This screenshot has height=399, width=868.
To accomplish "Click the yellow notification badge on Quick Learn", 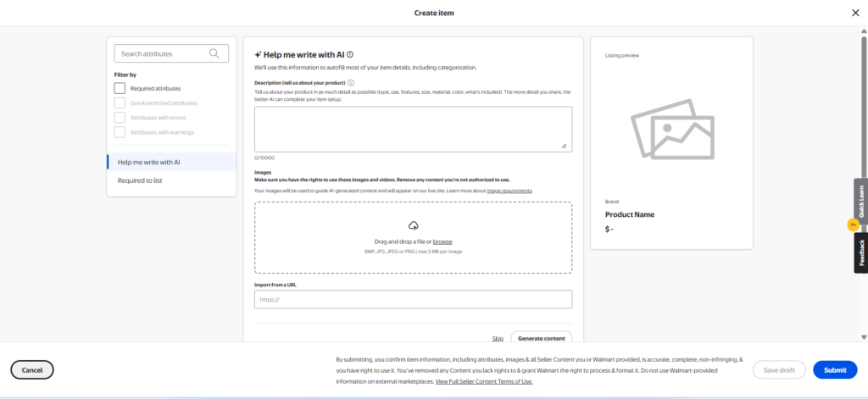I will (x=853, y=225).
